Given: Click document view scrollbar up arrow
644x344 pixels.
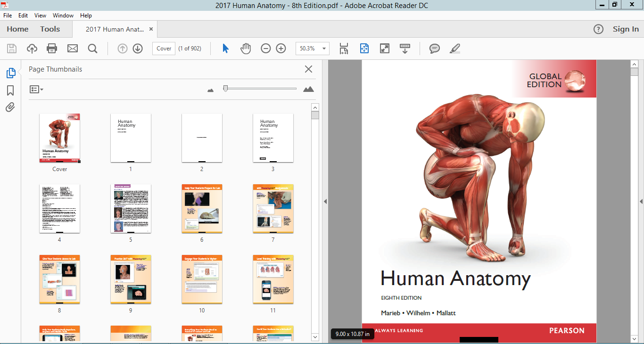Looking at the screenshot, I should coord(634,64).
